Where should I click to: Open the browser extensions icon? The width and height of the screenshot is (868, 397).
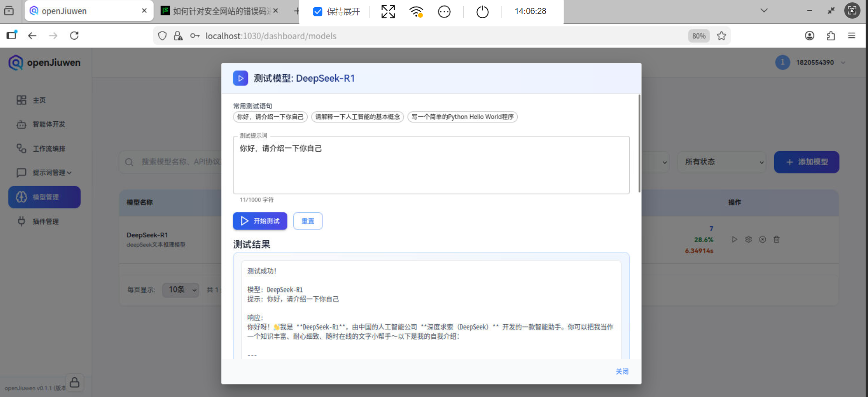[x=831, y=36]
